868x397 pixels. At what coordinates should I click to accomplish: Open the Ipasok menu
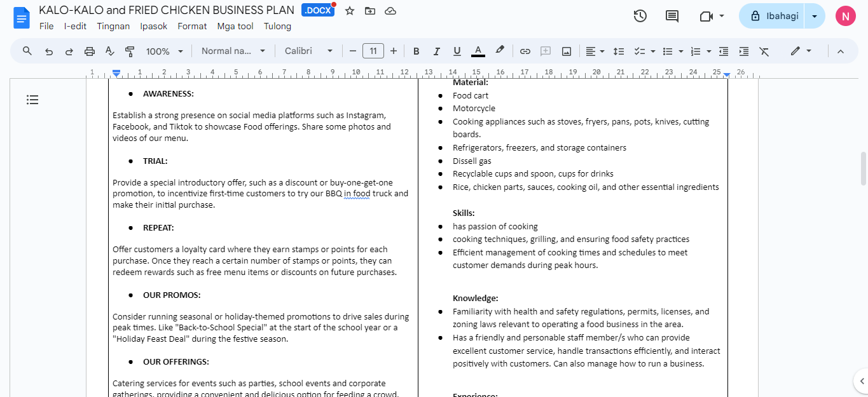pos(154,26)
